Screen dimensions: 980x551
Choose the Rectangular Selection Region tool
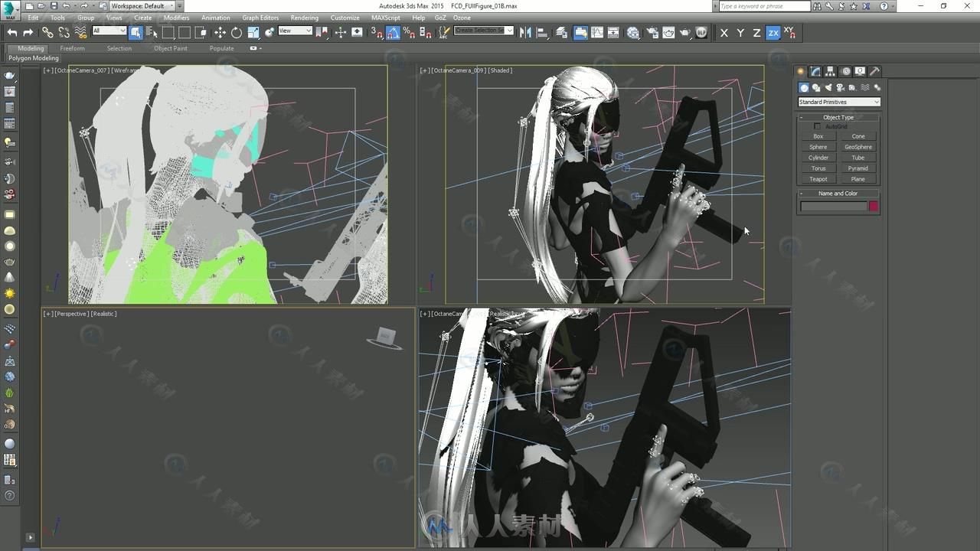click(x=168, y=32)
